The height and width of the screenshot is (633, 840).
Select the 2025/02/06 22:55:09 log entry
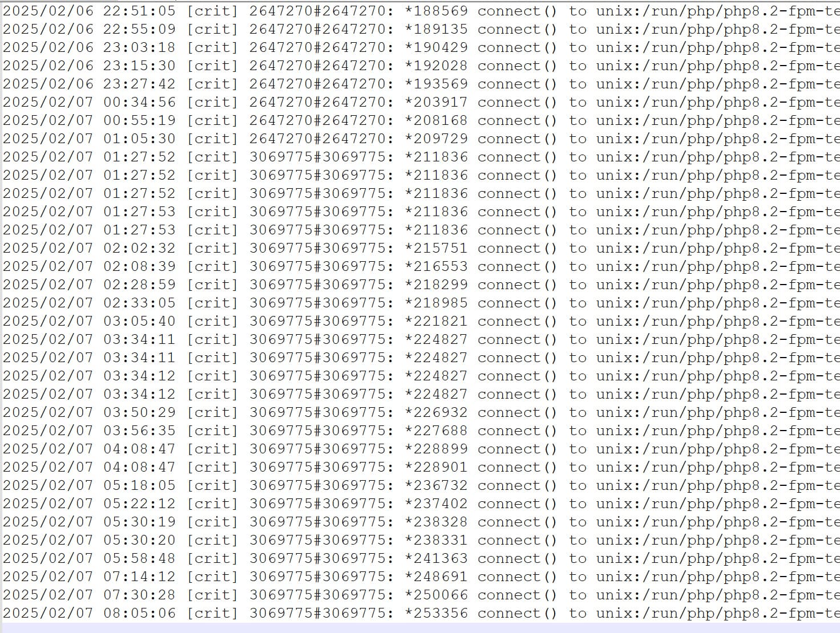click(420, 29)
